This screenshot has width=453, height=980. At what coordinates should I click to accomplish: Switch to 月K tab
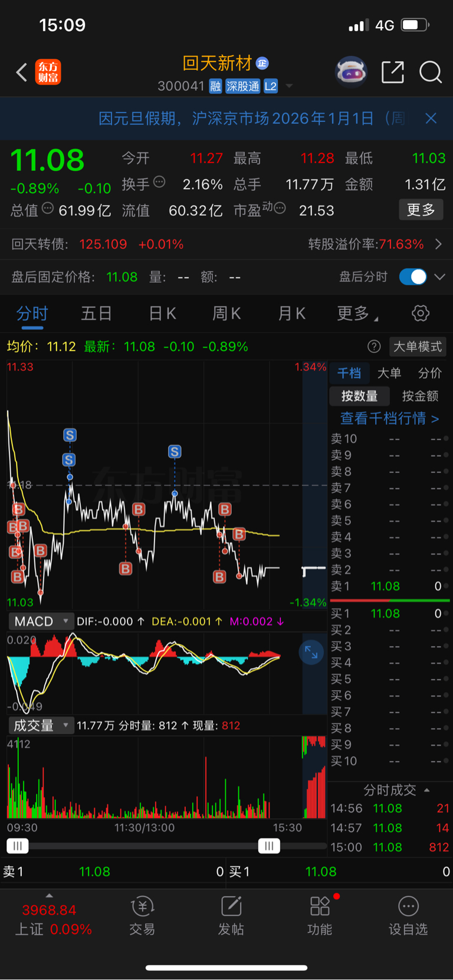point(291,314)
